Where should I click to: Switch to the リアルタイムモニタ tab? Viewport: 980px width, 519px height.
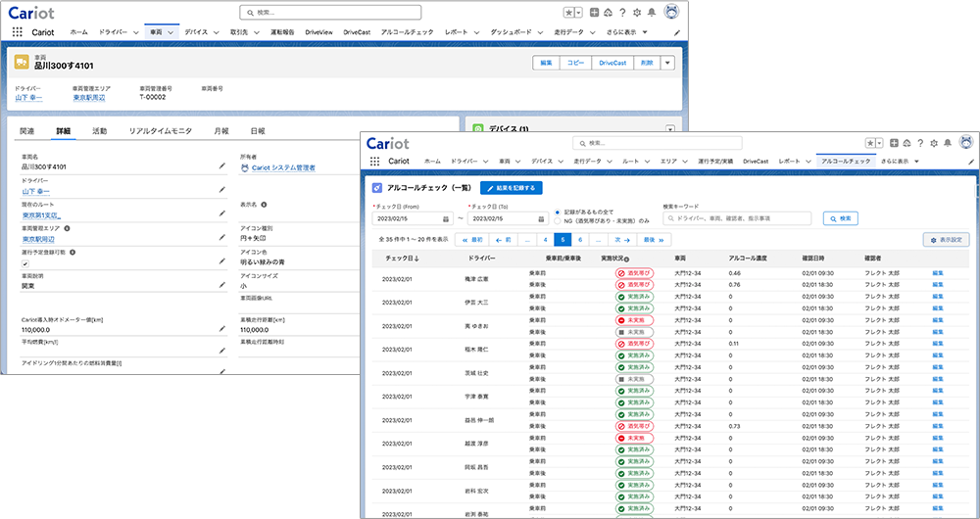point(160,131)
